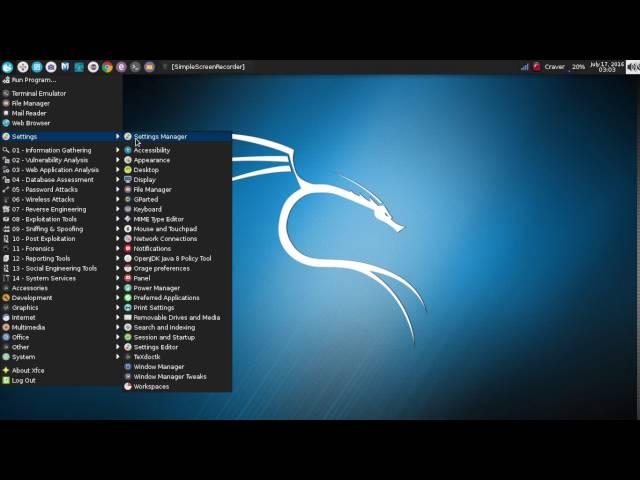Open Accessibility settings
Screen dimensions: 640x480
tap(177, 150)
